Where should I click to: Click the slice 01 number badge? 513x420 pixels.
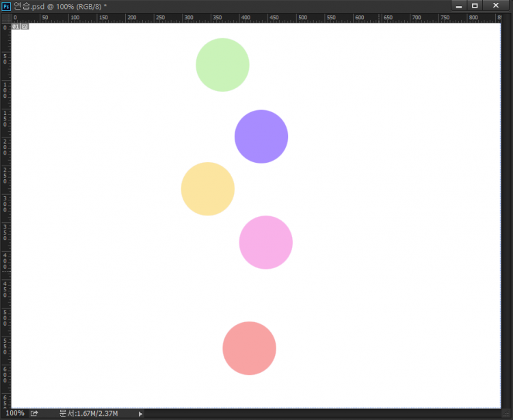tap(16, 27)
